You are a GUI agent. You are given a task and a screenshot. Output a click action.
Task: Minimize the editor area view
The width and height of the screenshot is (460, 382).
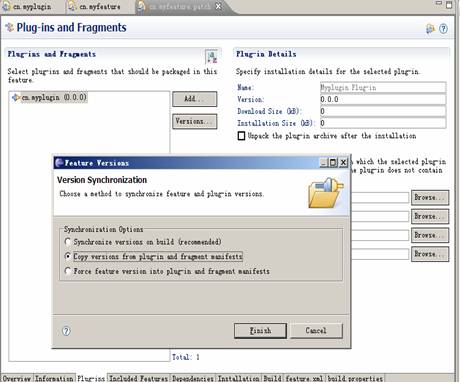[x=439, y=3]
